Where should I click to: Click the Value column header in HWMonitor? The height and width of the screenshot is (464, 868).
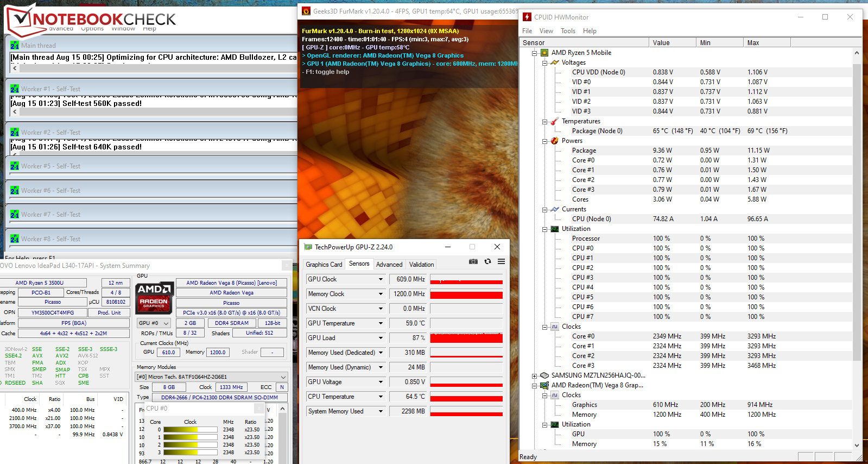(x=673, y=42)
